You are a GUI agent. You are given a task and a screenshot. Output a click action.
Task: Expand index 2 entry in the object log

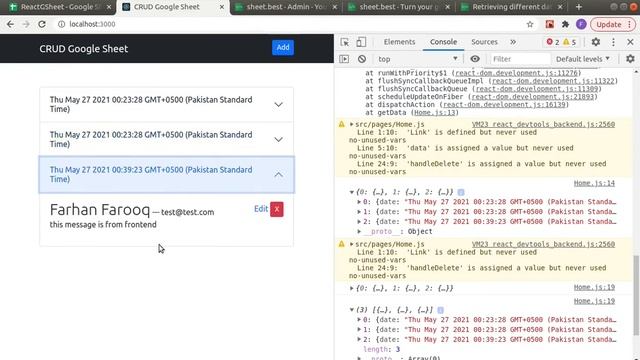(359, 222)
